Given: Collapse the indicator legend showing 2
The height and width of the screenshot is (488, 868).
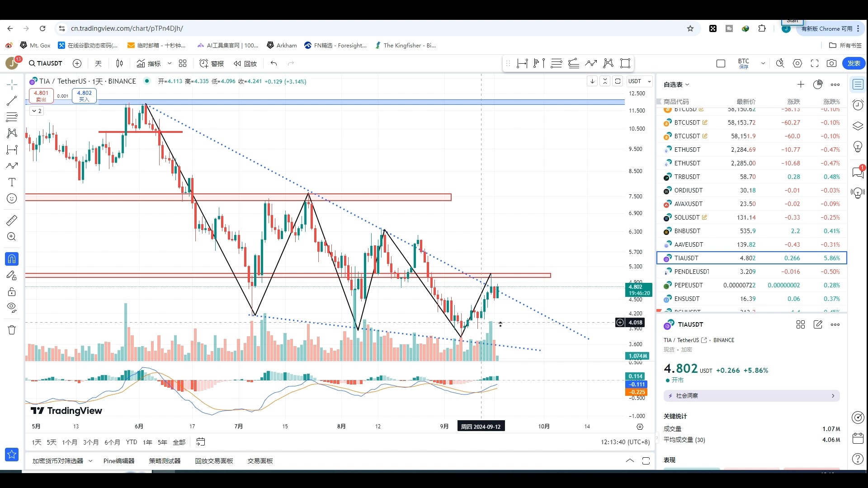Looking at the screenshot, I should [x=37, y=111].
